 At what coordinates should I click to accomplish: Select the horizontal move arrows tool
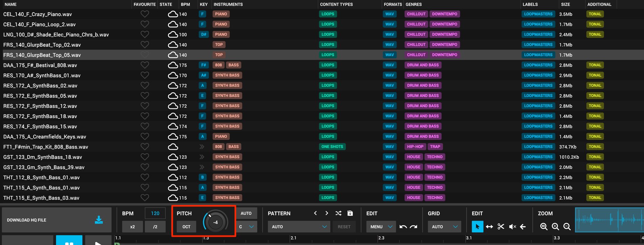coord(489,227)
